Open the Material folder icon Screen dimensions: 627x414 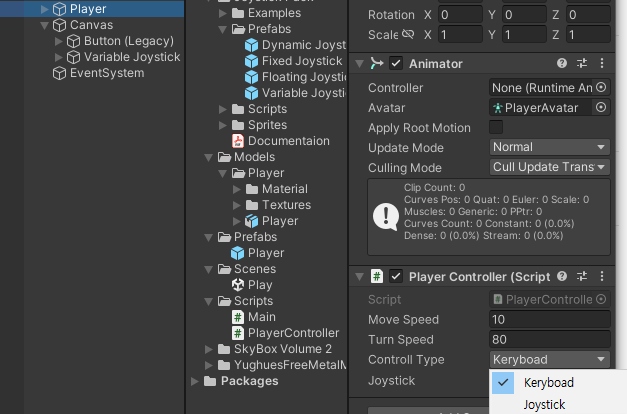[252, 189]
